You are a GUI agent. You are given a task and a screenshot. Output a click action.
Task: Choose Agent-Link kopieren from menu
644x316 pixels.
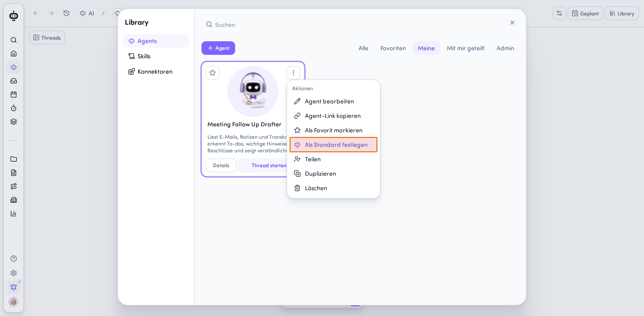[333, 116]
